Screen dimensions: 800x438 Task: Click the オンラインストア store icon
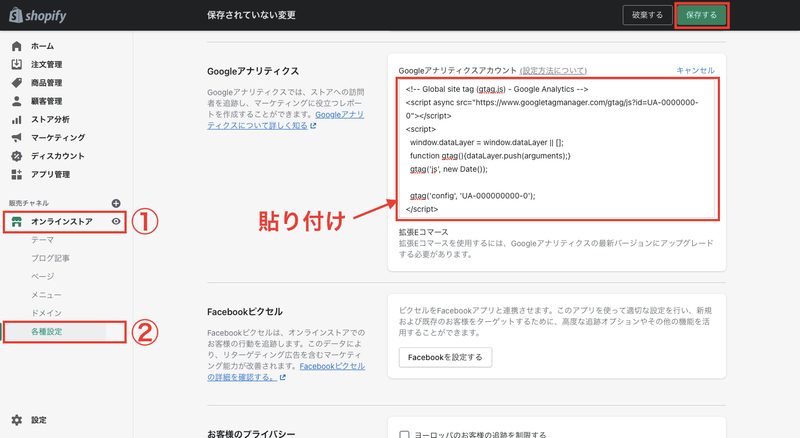tap(17, 222)
